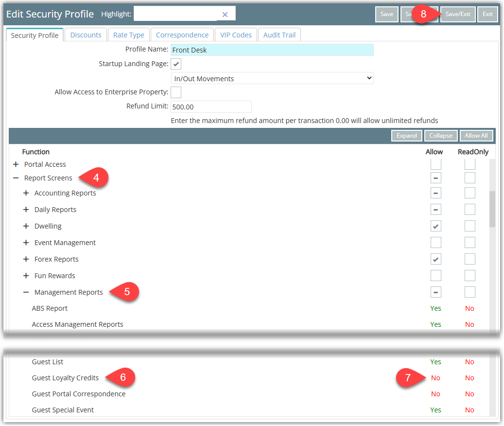Click the Save button
Viewport: 504px width, 426px height.
coord(387,14)
